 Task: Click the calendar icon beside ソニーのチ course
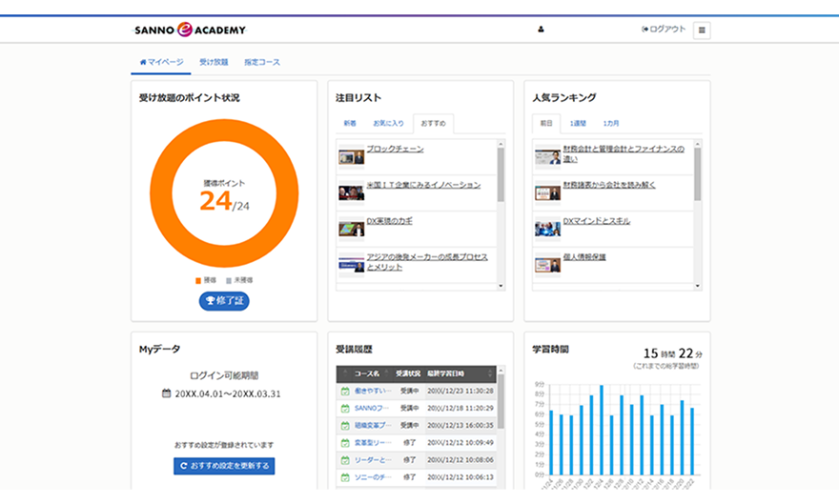point(345,476)
